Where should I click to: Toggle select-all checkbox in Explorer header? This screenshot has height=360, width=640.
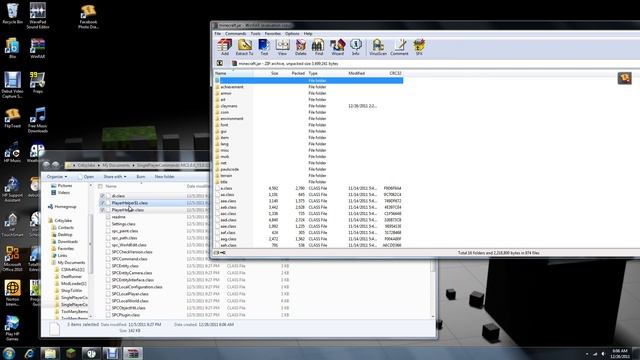100,187
